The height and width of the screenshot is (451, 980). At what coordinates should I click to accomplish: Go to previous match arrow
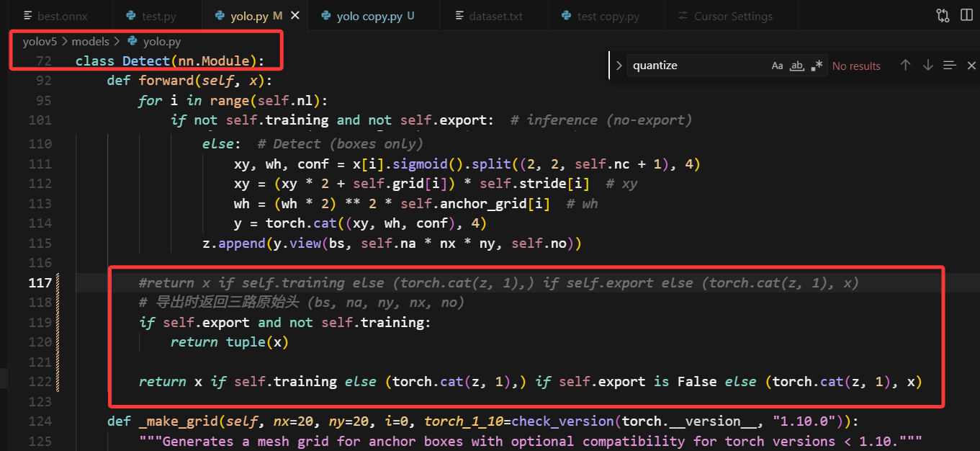(x=906, y=66)
